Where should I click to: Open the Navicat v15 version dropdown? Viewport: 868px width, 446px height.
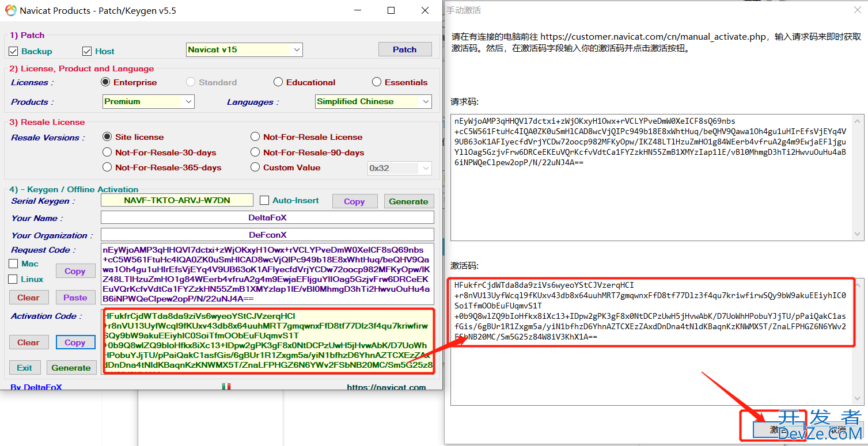[244, 49]
